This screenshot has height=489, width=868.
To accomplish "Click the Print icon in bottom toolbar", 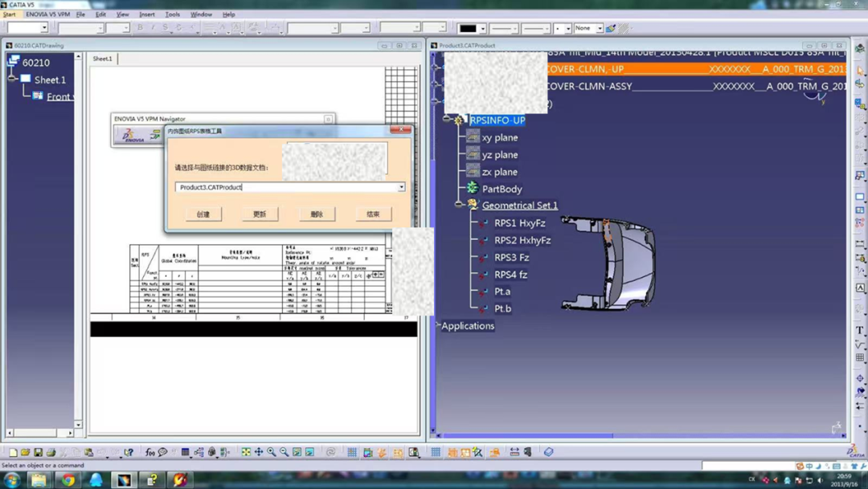I will (x=51, y=453).
